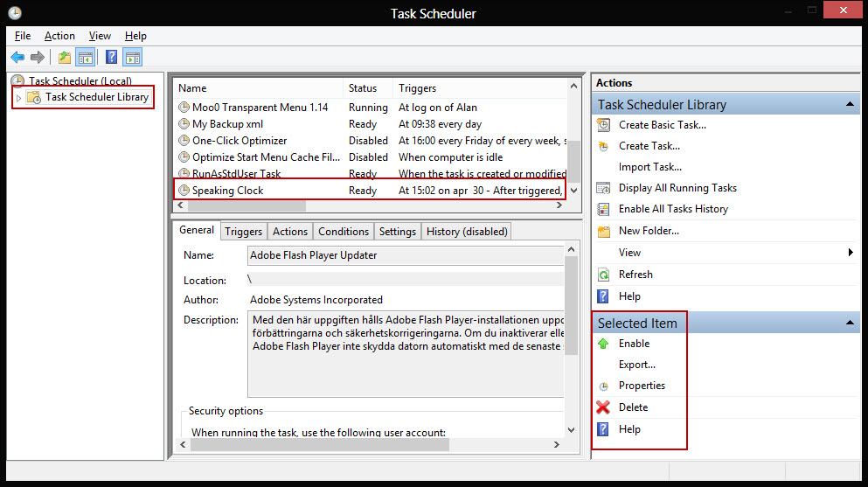
Task: Click Create Task... action
Action: pos(649,146)
